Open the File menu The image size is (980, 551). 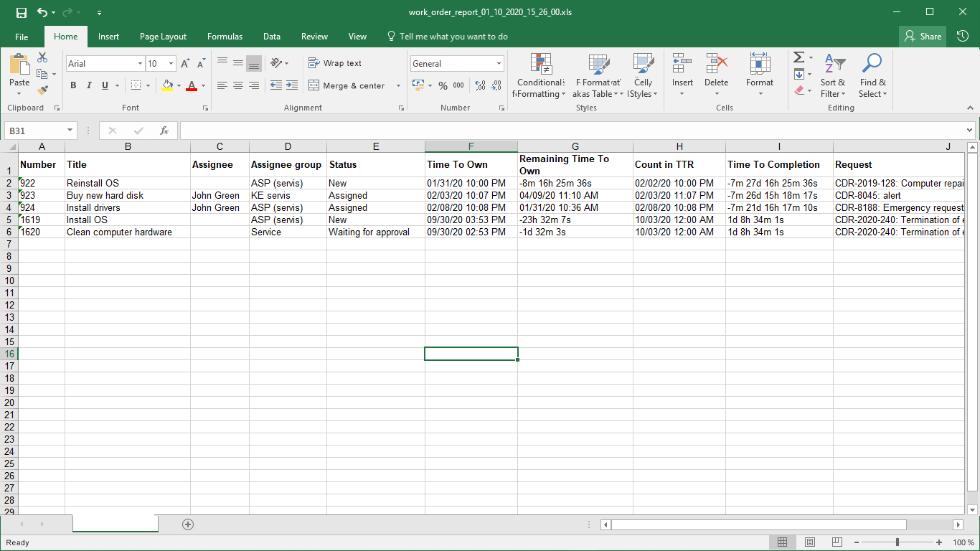click(22, 37)
